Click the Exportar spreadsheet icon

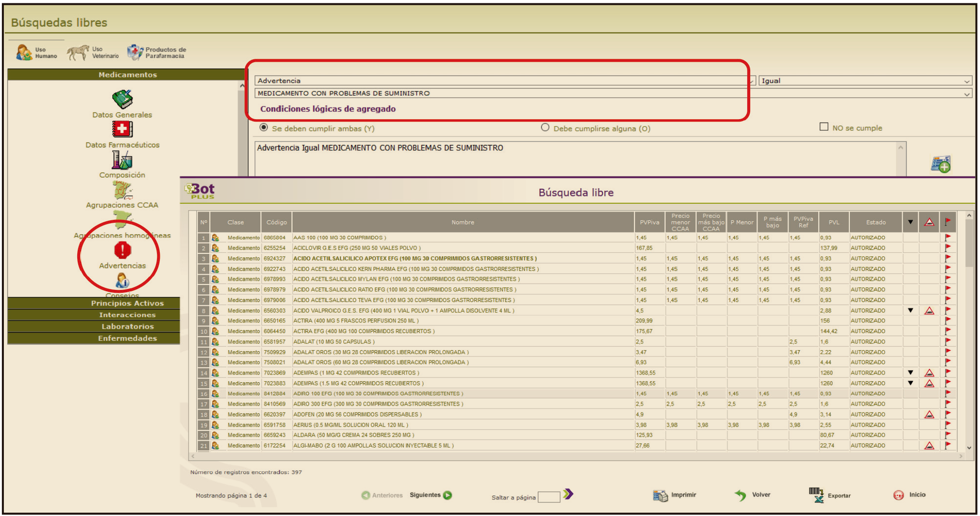click(816, 495)
